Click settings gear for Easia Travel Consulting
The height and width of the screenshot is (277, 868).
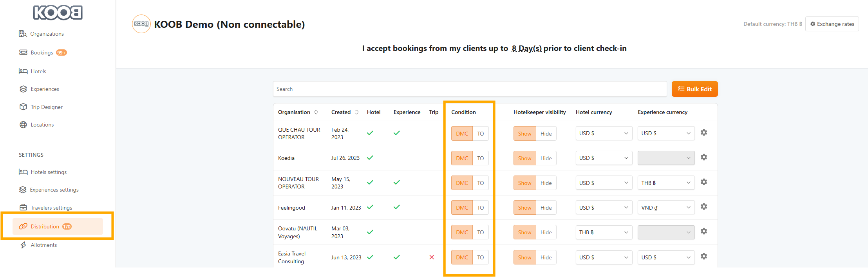(x=703, y=257)
